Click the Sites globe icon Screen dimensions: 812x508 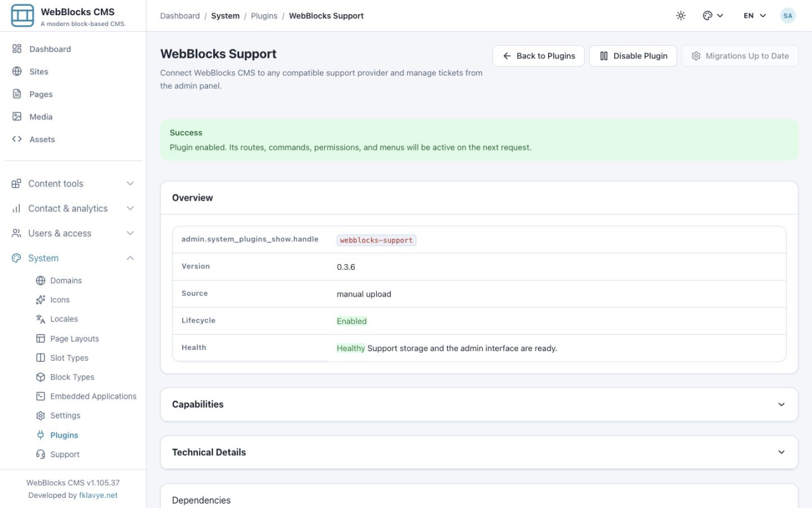[17, 72]
